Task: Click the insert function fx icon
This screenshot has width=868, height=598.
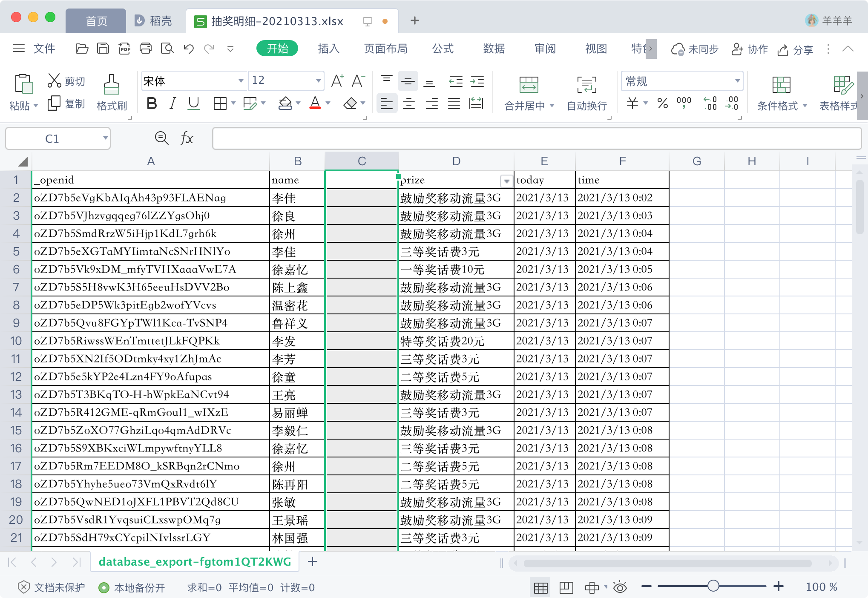Action: pos(187,138)
